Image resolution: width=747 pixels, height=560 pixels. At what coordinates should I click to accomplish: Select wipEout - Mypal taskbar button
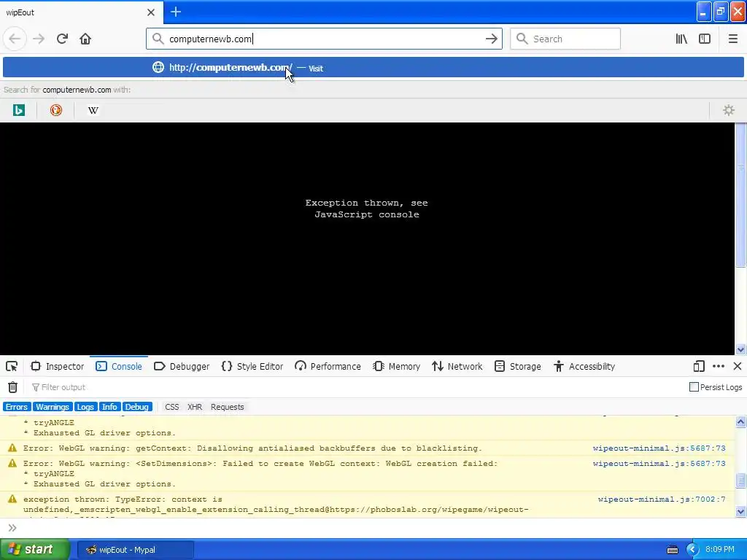[x=135, y=550]
